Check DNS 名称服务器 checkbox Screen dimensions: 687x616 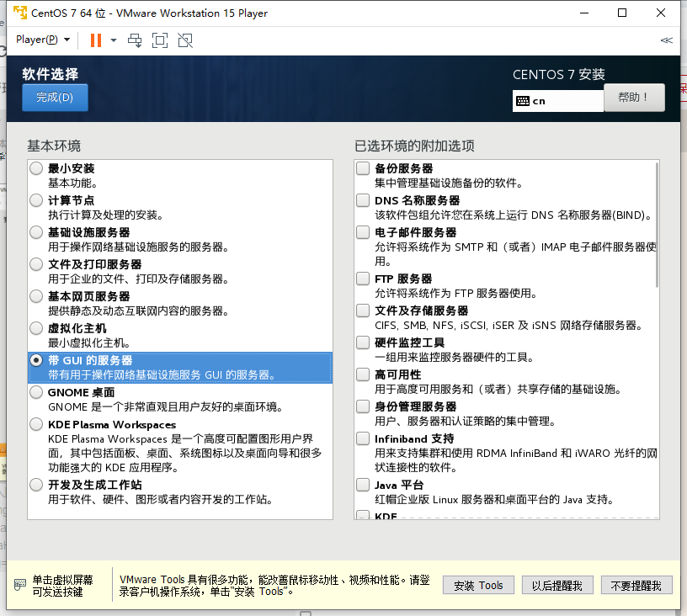pyautogui.click(x=363, y=200)
